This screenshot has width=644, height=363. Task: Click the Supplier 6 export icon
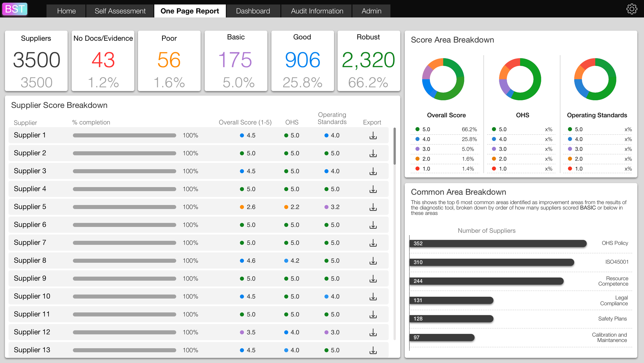pos(373,225)
